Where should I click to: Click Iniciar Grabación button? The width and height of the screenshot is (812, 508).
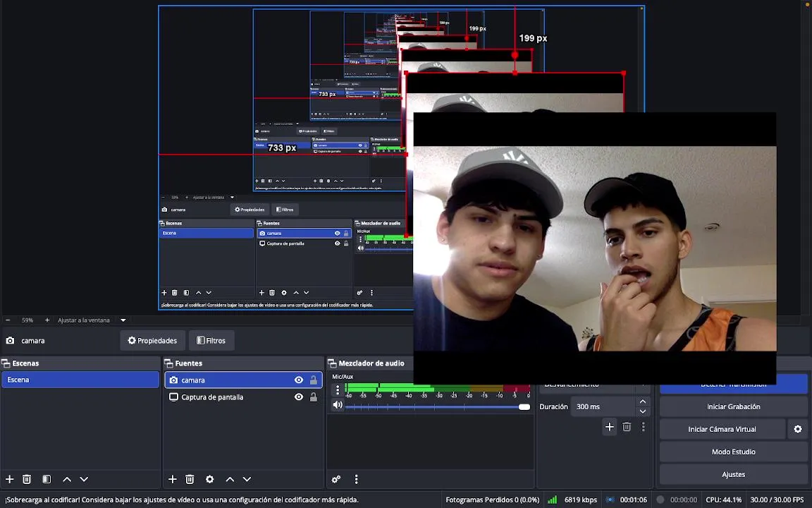pyautogui.click(x=733, y=406)
